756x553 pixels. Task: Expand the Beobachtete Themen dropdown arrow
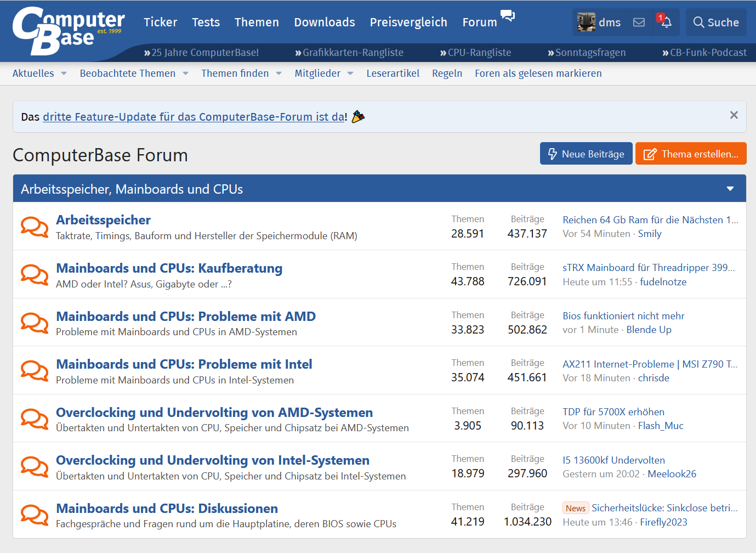185,74
